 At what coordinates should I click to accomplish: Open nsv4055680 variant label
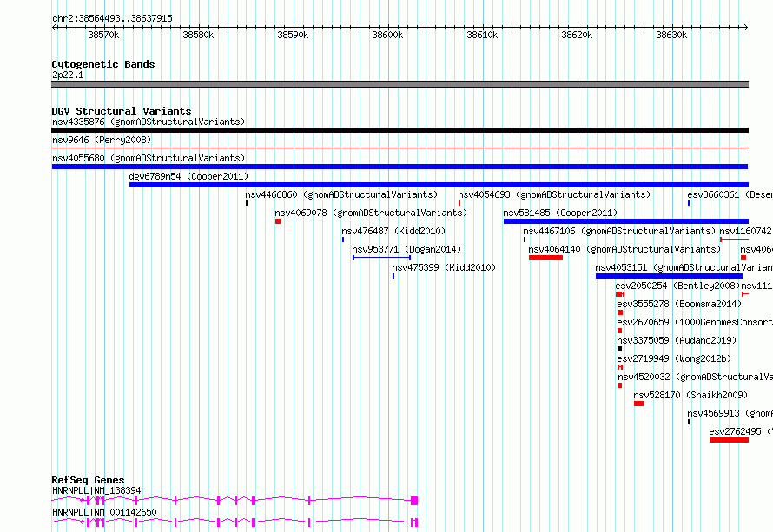click(x=149, y=158)
